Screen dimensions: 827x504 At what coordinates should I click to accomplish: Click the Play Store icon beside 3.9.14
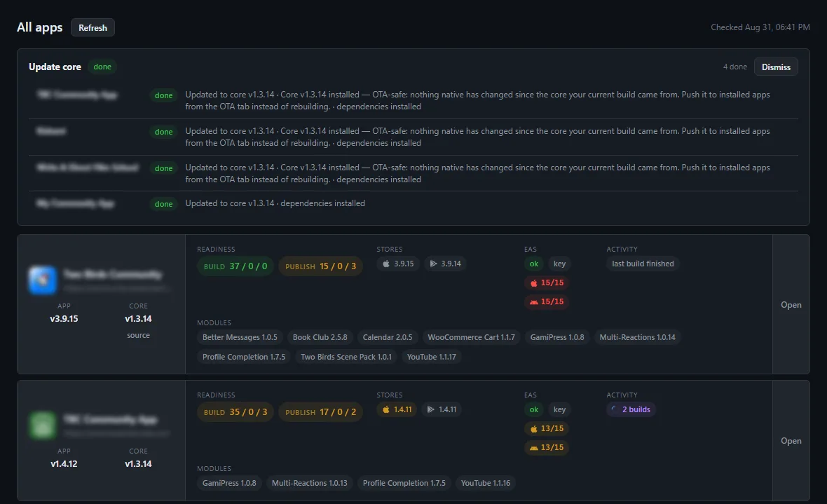(433, 264)
